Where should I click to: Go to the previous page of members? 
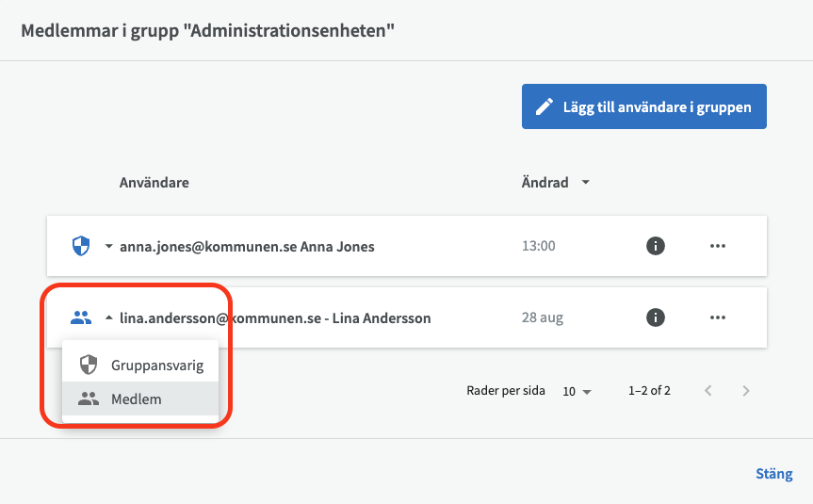click(x=708, y=390)
